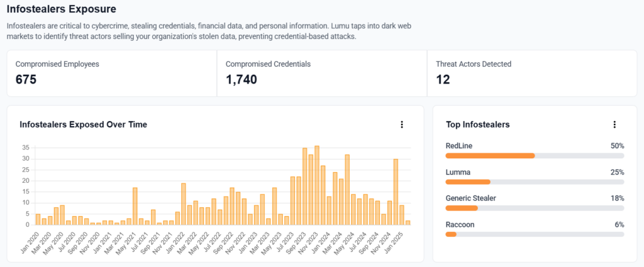The width and height of the screenshot is (644, 267).
Task: Click the Lumma infostealer name
Action: tap(457, 172)
